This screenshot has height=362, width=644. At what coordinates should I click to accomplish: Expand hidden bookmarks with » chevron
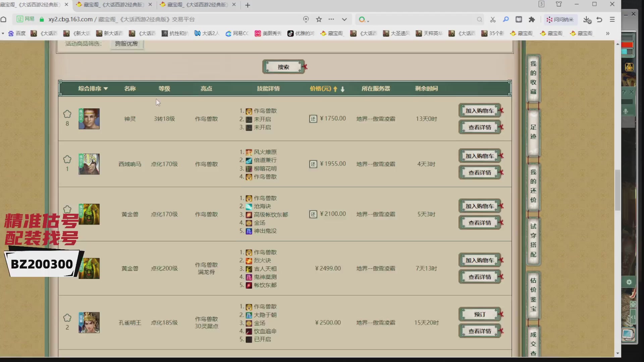607,34
